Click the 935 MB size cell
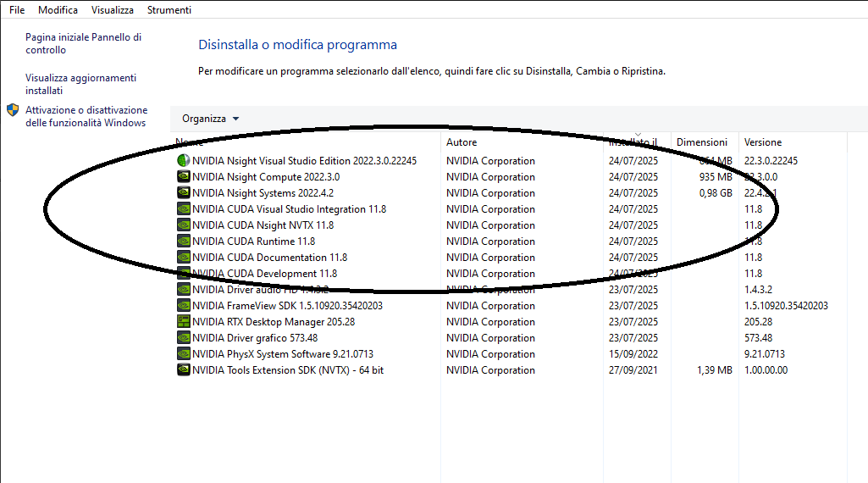868x483 pixels. tap(716, 177)
